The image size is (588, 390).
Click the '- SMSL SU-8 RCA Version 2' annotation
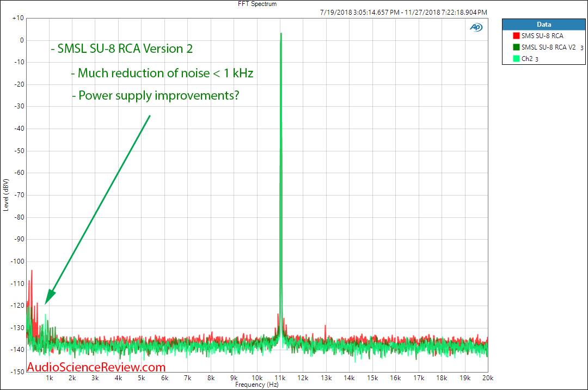pyautogui.click(x=122, y=49)
